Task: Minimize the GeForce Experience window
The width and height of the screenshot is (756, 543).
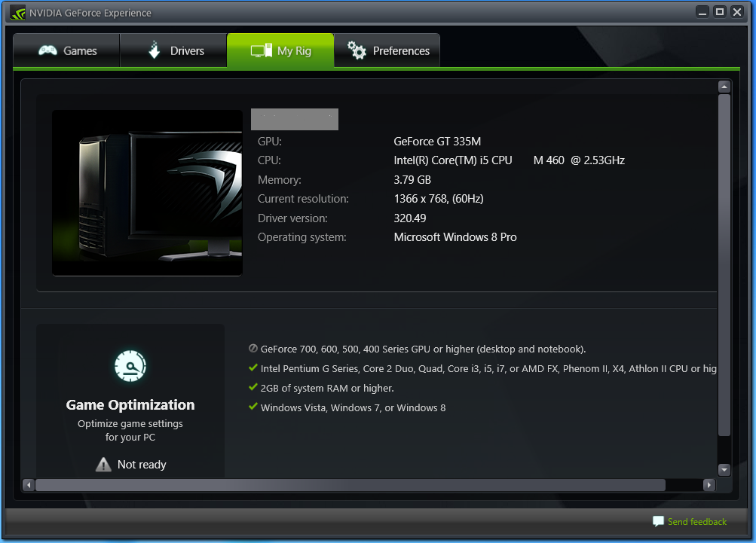Action: click(702, 13)
